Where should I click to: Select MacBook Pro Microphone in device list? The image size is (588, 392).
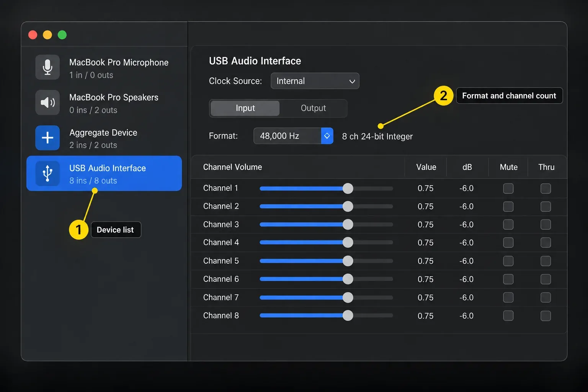point(104,68)
